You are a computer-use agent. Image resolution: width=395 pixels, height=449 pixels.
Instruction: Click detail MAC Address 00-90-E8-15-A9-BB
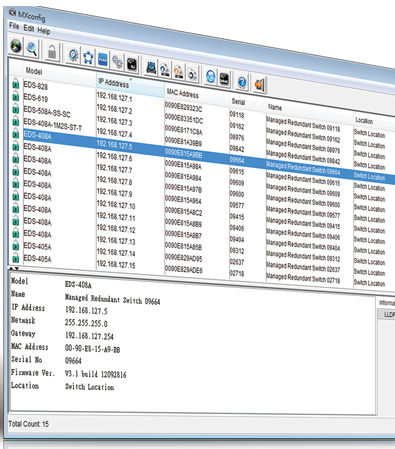[92, 349]
